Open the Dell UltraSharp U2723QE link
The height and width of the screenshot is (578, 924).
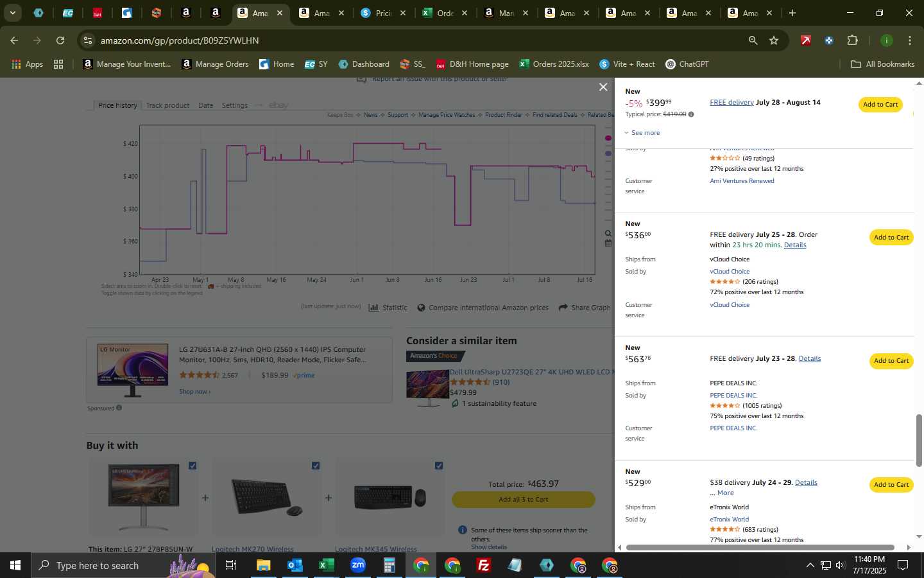click(531, 372)
